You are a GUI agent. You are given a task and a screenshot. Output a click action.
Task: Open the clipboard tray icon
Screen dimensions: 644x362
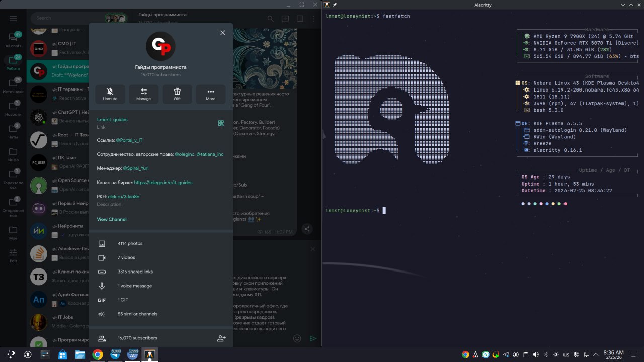(x=526, y=354)
